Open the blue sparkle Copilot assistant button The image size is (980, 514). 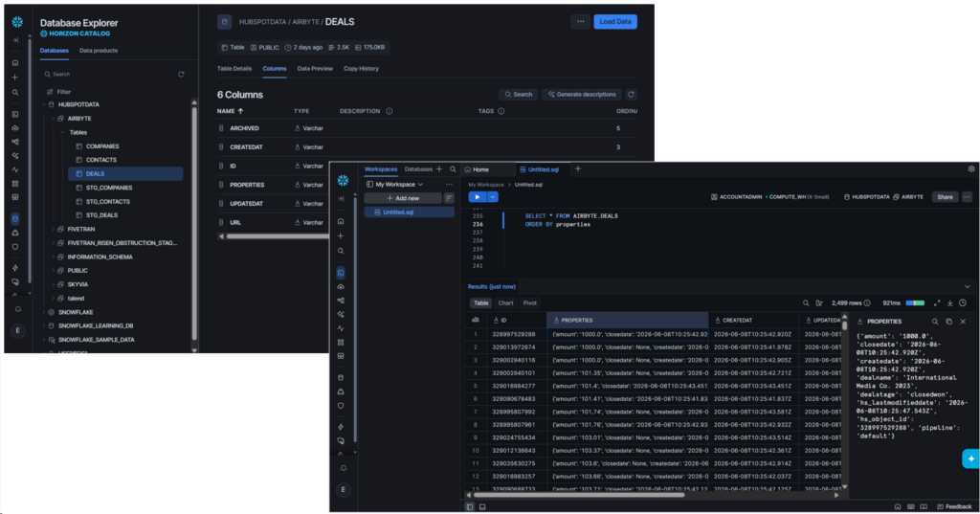970,458
